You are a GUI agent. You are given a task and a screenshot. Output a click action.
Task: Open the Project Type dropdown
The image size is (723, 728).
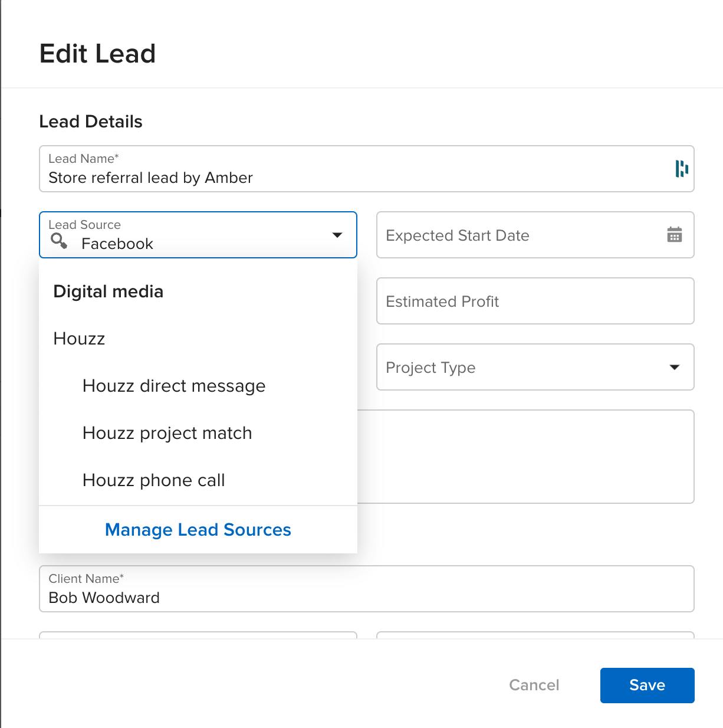click(x=675, y=367)
